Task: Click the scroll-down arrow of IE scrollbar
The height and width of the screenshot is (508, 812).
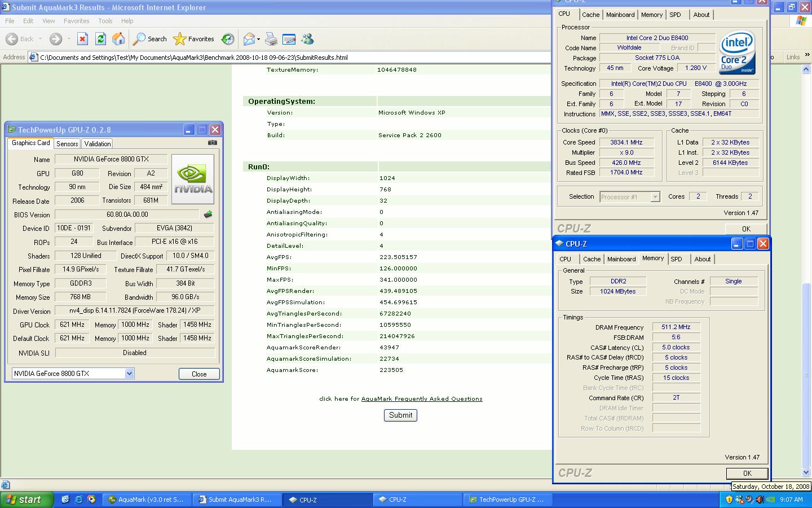Action: coord(806,472)
